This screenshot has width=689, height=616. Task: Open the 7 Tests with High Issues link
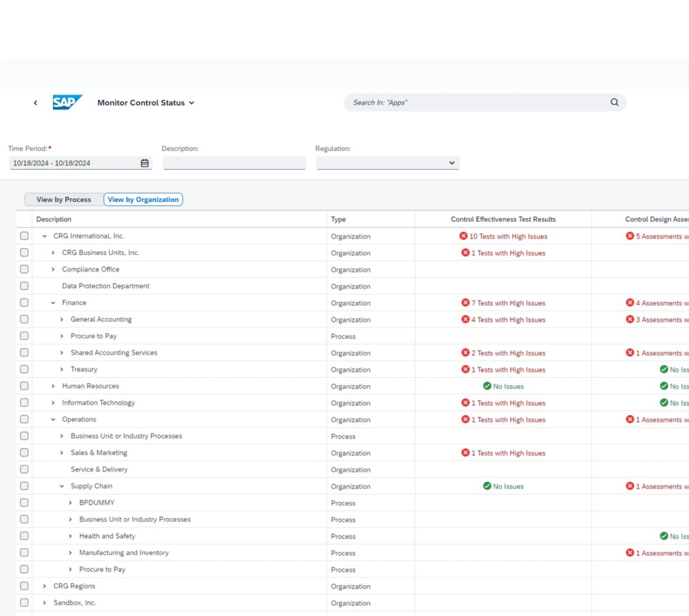pyautogui.click(x=508, y=303)
